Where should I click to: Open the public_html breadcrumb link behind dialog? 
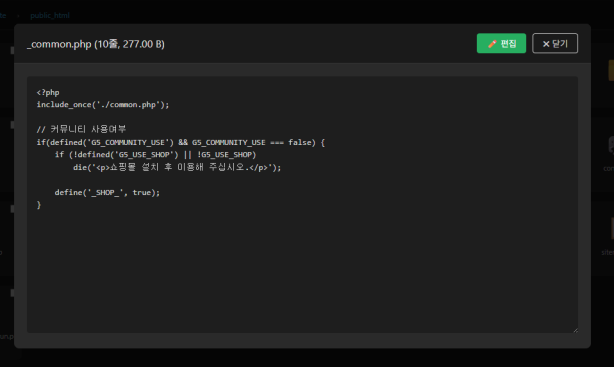(50, 15)
